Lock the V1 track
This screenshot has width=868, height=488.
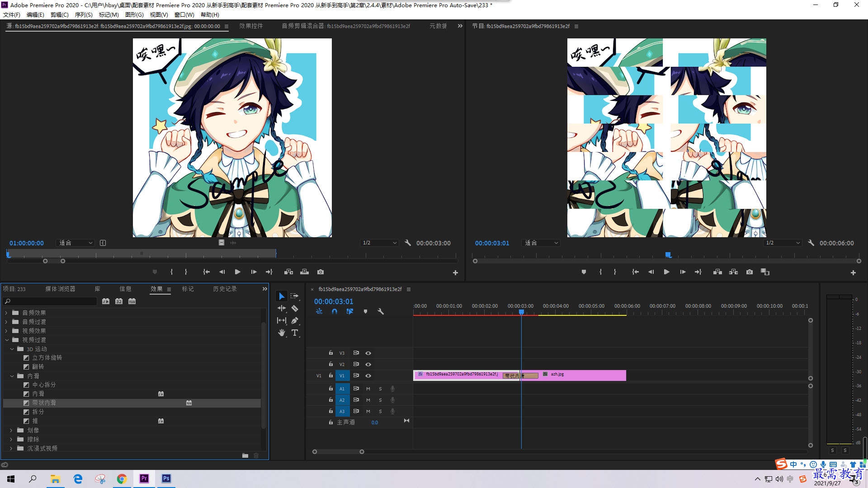click(x=331, y=375)
